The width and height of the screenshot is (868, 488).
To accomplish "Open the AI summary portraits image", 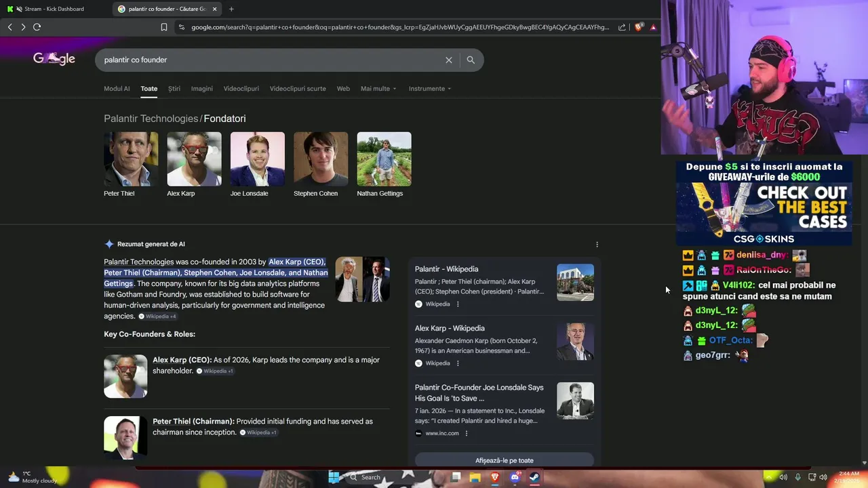I will click(362, 279).
